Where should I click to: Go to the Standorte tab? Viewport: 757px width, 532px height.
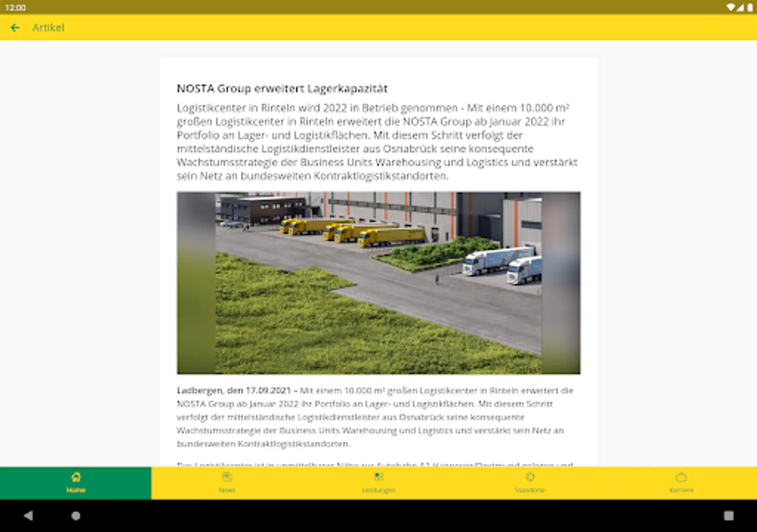[530, 483]
